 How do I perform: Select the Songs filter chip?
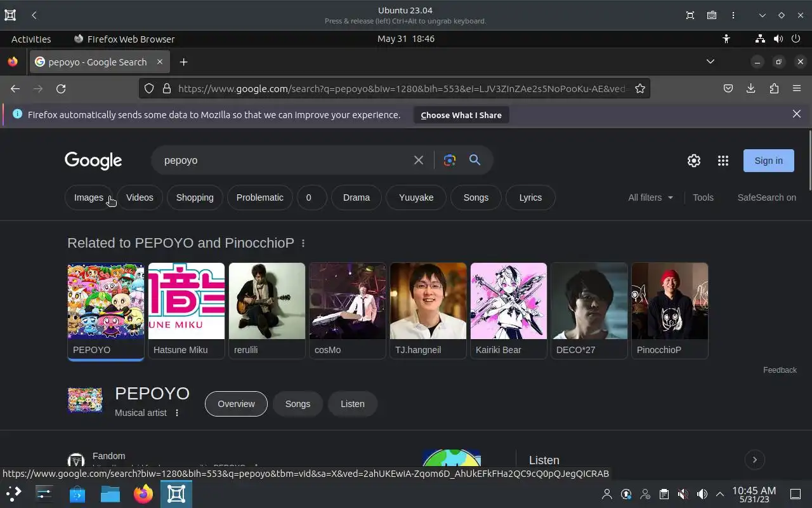(x=476, y=197)
